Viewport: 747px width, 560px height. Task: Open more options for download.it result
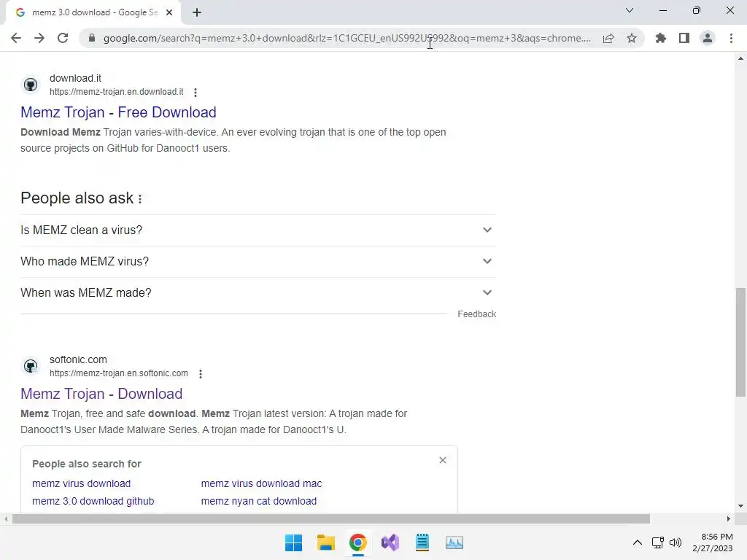196,93
